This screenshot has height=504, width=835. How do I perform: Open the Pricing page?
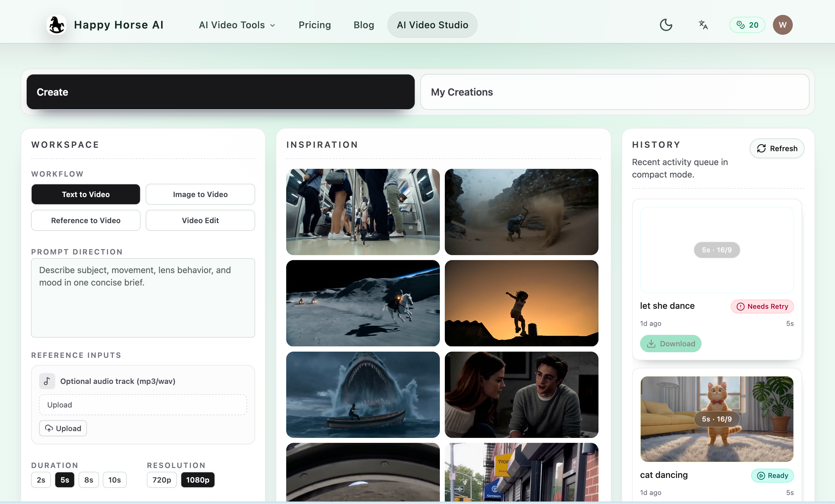click(315, 25)
